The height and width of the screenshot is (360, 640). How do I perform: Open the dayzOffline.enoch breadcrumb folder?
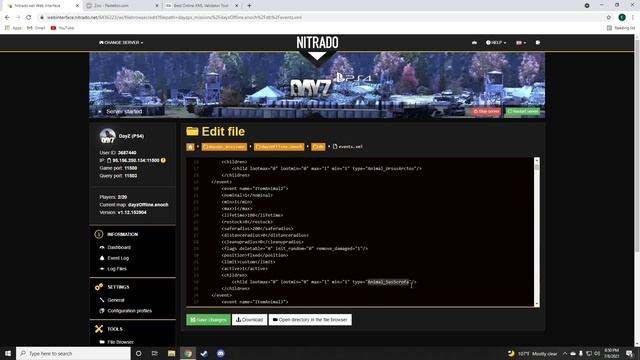click(x=279, y=147)
